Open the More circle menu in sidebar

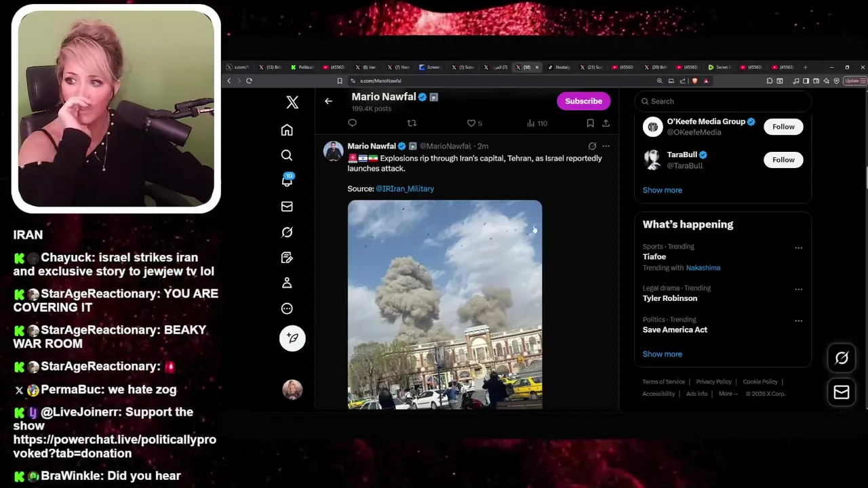(x=287, y=308)
